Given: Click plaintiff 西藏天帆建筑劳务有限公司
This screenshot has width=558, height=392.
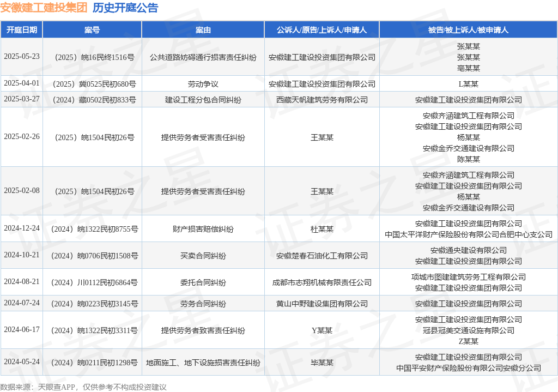Looking at the screenshot, I should (322, 100).
